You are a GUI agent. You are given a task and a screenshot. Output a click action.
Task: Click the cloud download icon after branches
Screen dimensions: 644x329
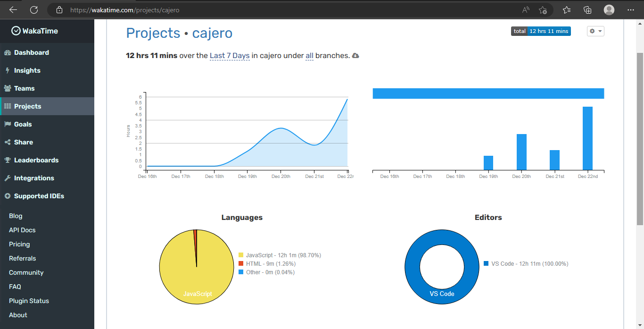click(x=355, y=56)
